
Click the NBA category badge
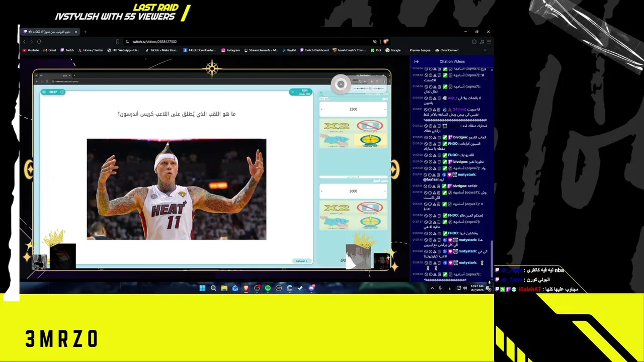(x=301, y=92)
